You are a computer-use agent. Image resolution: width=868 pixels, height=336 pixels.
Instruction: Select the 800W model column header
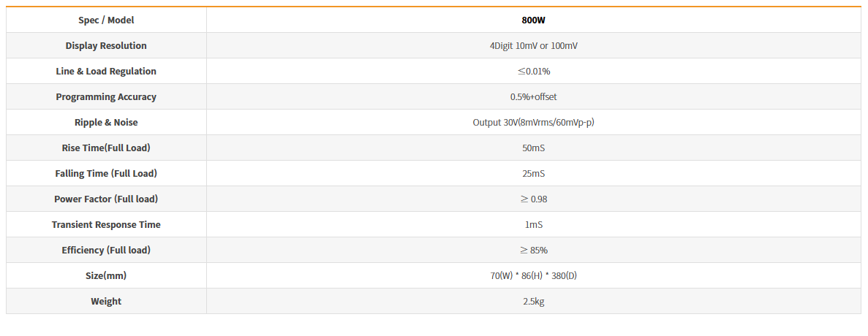533,20
